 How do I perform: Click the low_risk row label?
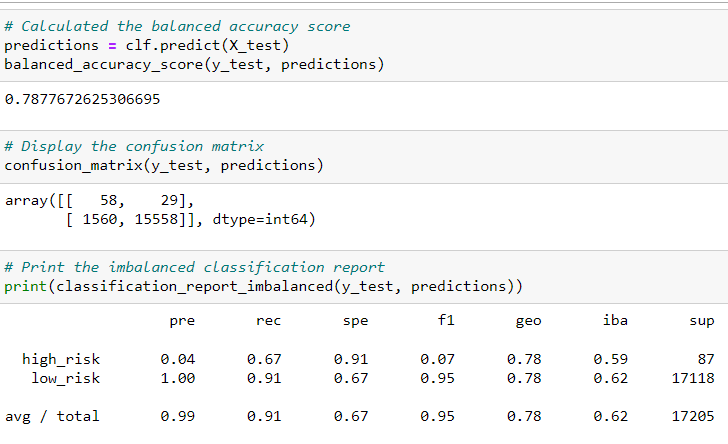click(x=65, y=378)
